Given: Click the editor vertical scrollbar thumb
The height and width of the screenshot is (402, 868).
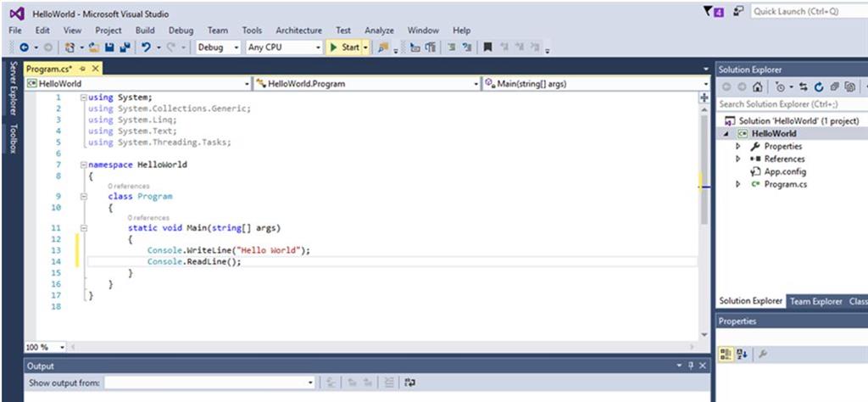Looking at the screenshot, I should [704, 170].
